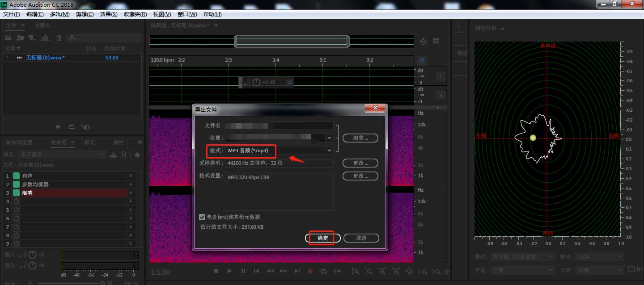Switch to the 媒体浏览器 tab
The width and height of the screenshot is (644, 285).
18,143
